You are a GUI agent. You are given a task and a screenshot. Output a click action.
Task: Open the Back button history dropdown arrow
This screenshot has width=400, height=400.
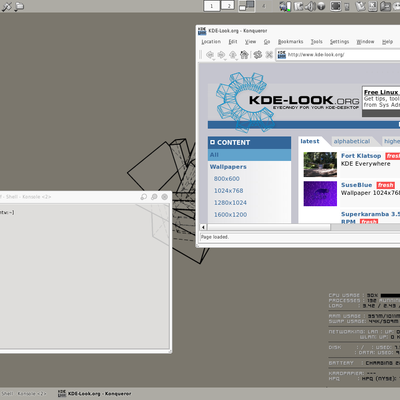[x=213, y=59]
